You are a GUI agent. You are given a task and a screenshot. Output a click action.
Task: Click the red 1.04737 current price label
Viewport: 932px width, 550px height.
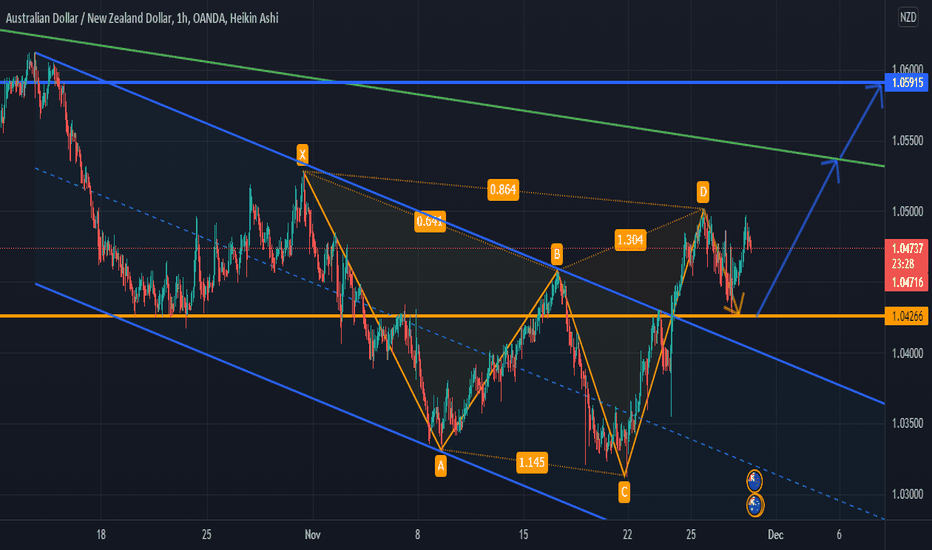click(x=906, y=249)
